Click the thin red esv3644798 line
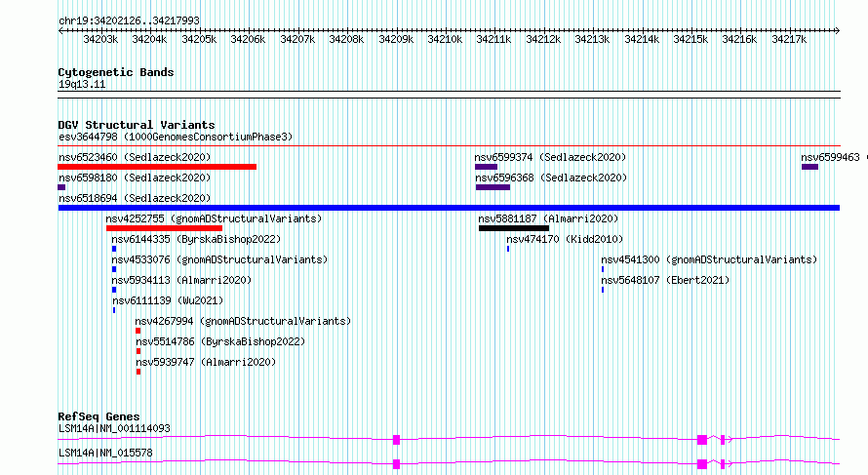This screenshot has width=868, height=475. coord(449,145)
